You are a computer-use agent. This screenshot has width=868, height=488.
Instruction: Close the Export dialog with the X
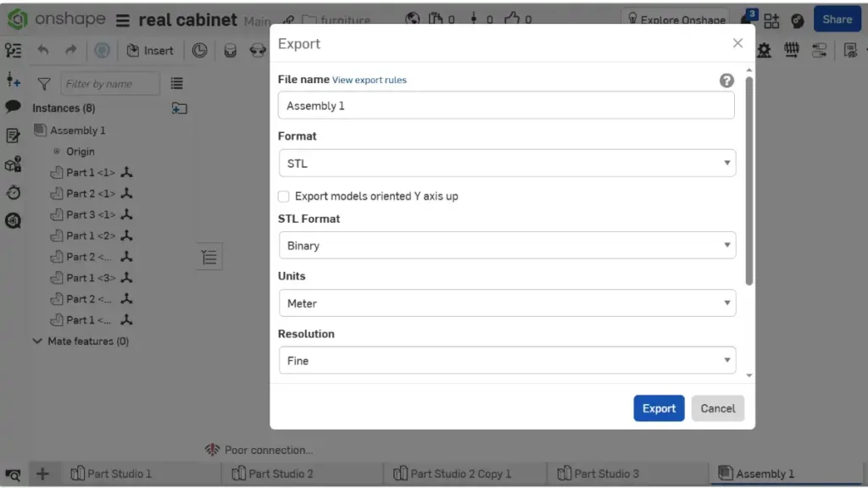[737, 43]
